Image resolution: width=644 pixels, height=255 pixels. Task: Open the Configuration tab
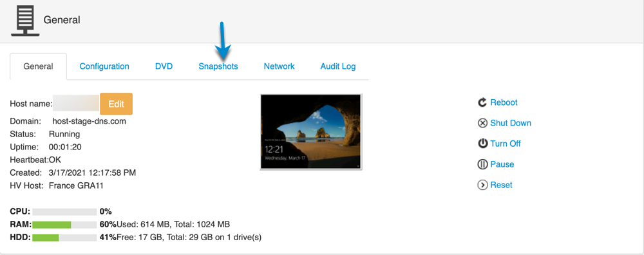[x=104, y=66]
